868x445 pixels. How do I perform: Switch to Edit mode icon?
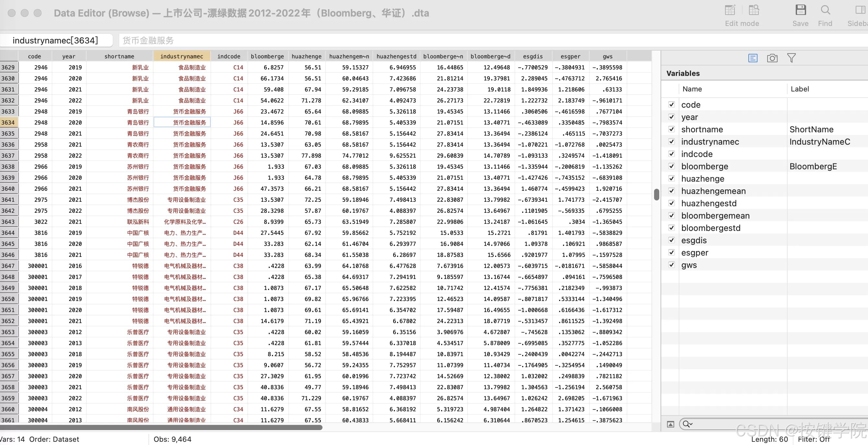pos(730,10)
